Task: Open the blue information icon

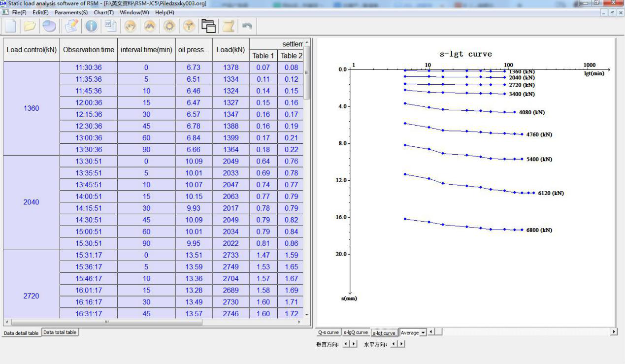Action: 91,26
